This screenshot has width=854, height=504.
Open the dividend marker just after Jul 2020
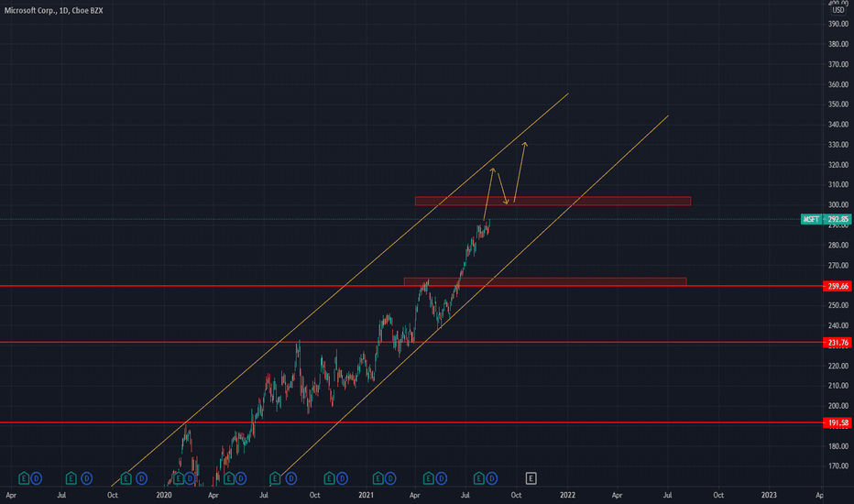[x=291, y=478]
